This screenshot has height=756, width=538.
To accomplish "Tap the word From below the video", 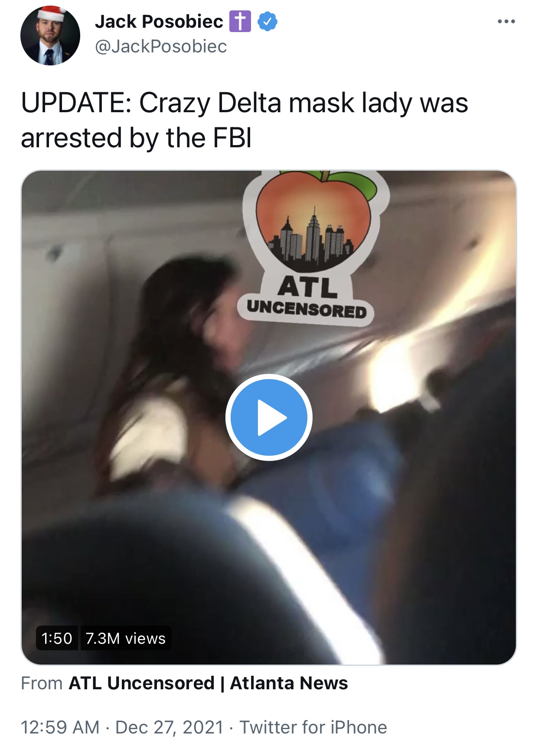I will [42, 683].
